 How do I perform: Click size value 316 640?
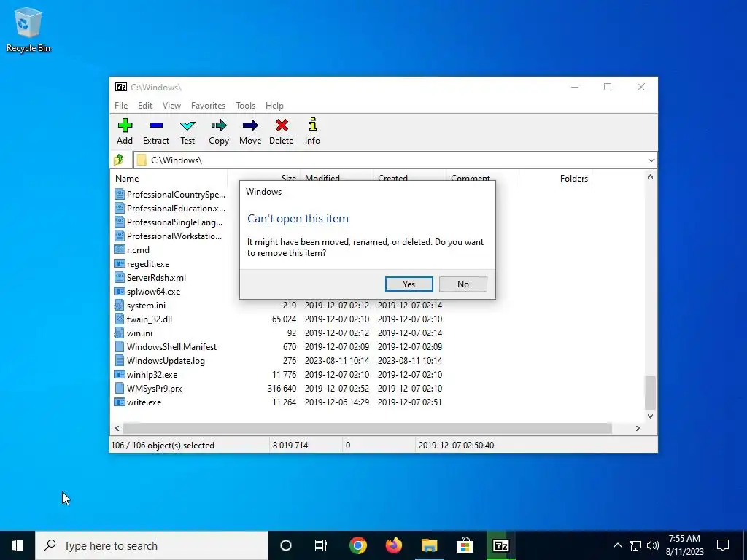coord(282,389)
